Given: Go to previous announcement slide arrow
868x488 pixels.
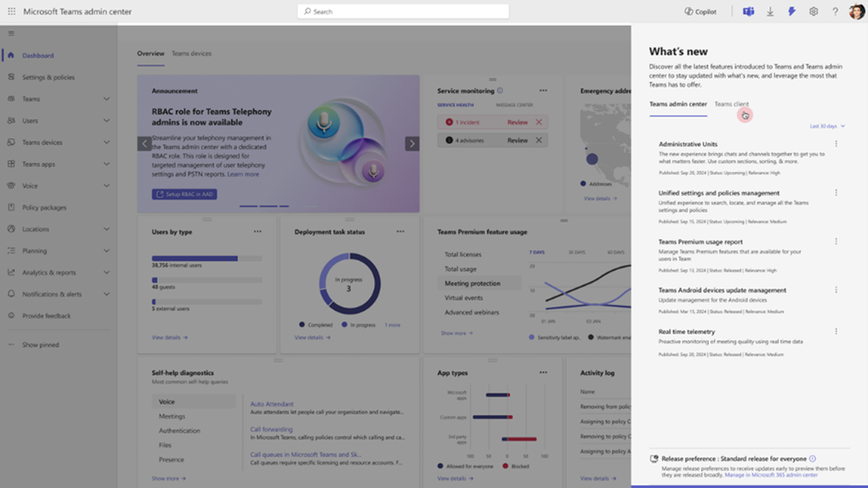Looking at the screenshot, I should click(x=144, y=144).
